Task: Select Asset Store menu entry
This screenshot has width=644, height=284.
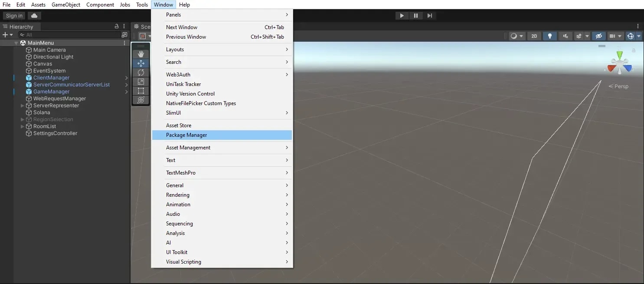Action: point(222,125)
